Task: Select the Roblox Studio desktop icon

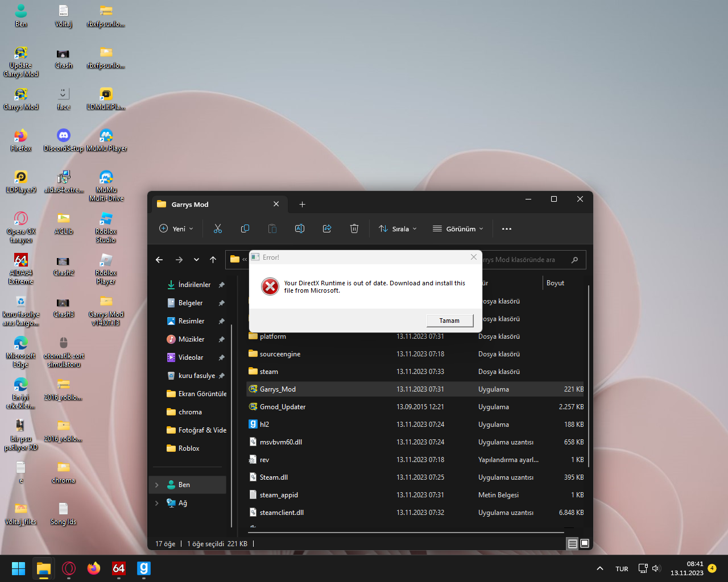Action: [x=106, y=227]
